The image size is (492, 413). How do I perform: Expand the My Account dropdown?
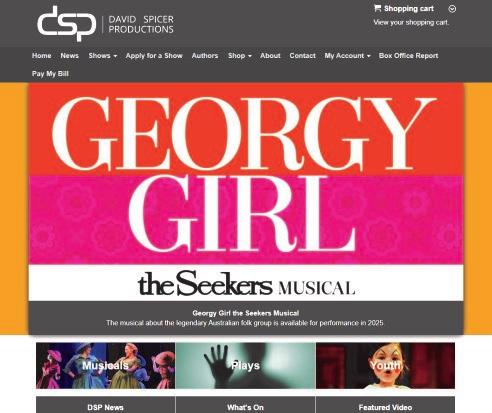(347, 56)
